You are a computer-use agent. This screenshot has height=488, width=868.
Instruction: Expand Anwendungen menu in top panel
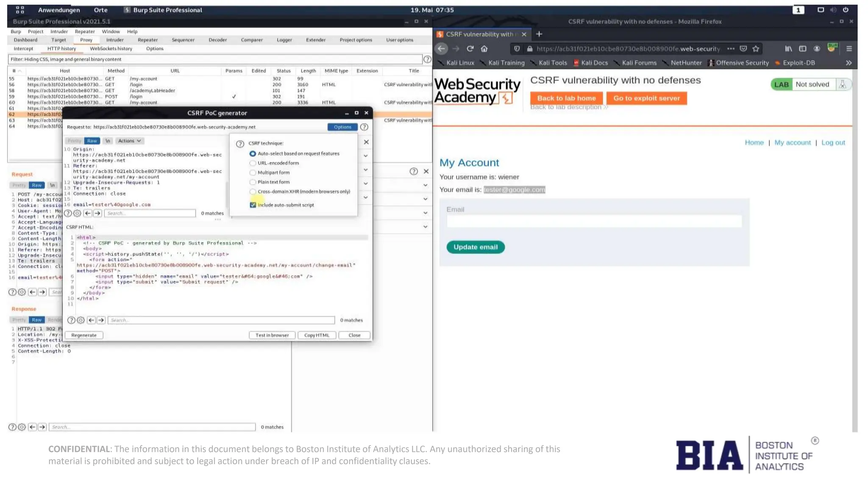59,10
